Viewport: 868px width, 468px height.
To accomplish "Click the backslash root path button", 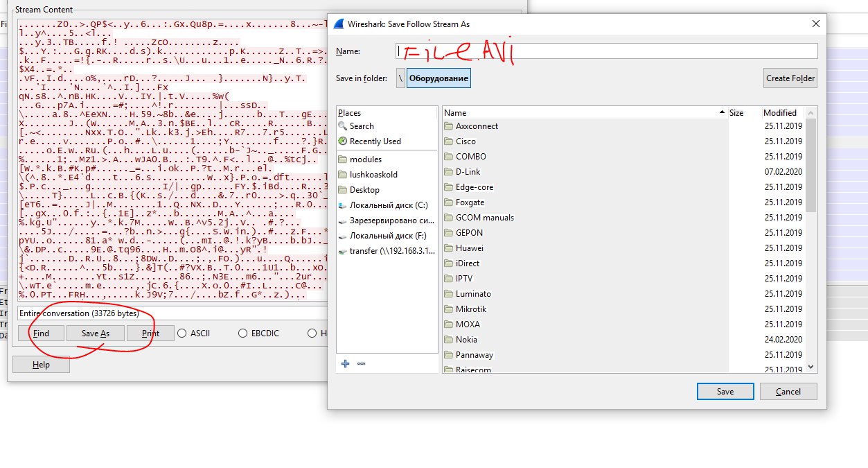I will point(401,78).
